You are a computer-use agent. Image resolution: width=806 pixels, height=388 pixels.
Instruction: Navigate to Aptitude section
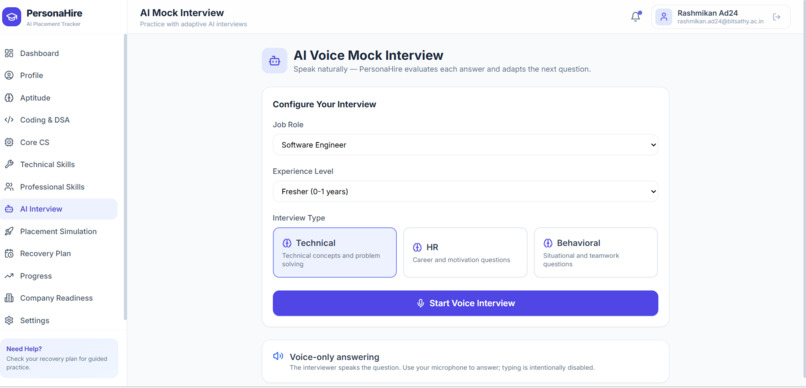(59, 98)
